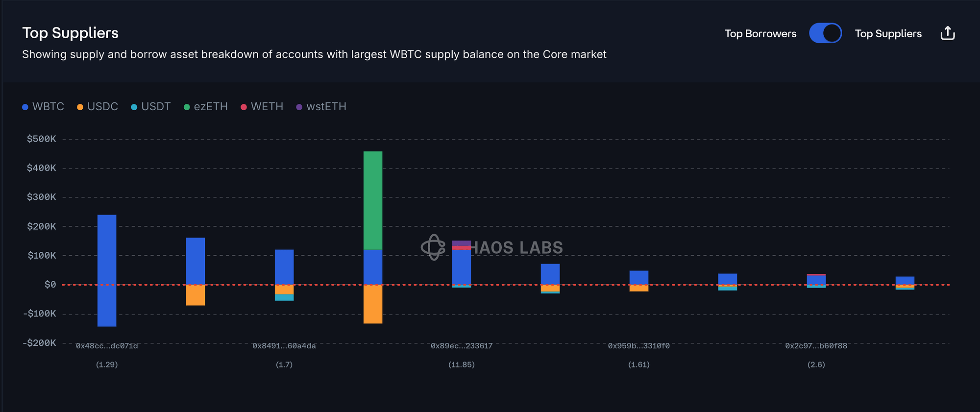Toggle WBTC series in legend
The height and width of the screenshot is (412, 980).
click(x=43, y=107)
